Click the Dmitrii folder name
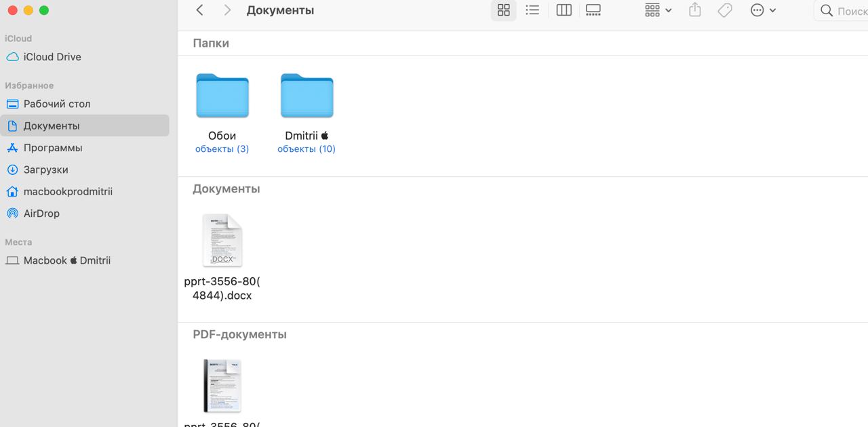The image size is (868, 427). point(307,136)
